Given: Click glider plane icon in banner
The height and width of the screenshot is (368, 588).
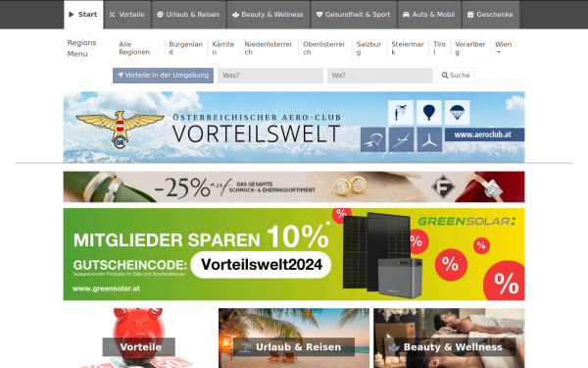Looking at the screenshot, I should 401,139.
